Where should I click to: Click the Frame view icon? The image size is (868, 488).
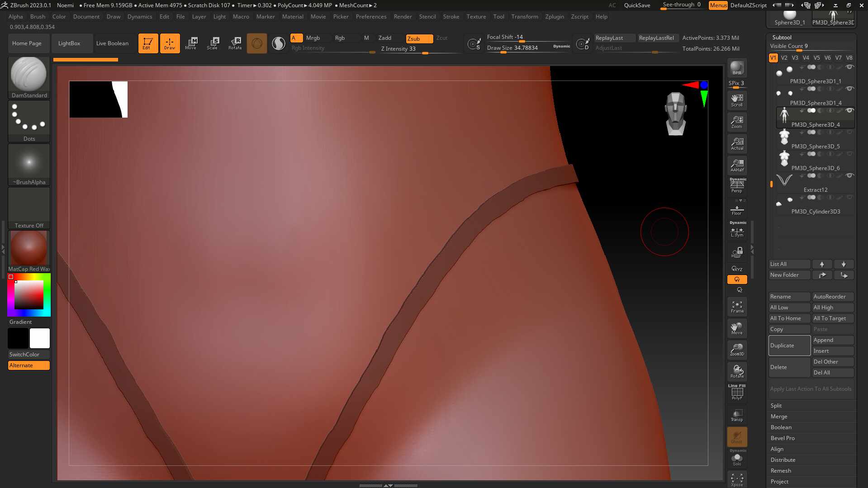pyautogui.click(x=737, y=307)
